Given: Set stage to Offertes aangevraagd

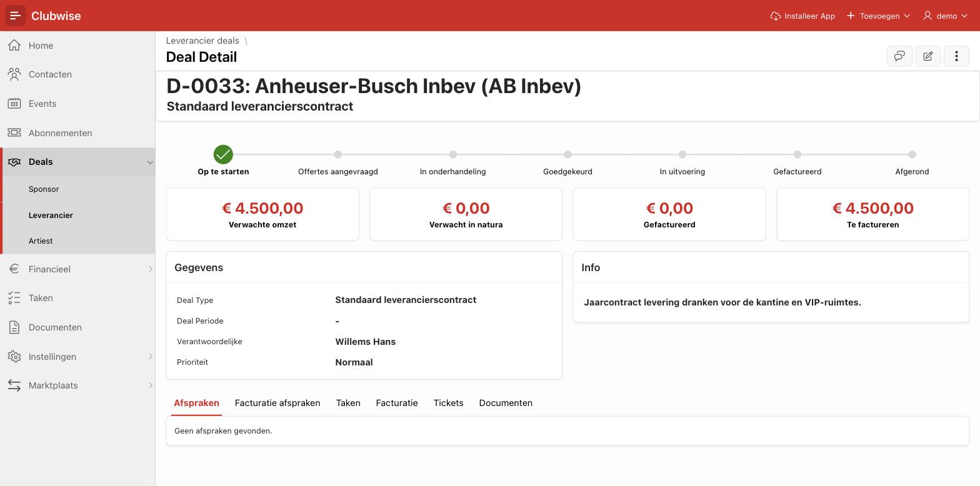Looking at the screenshot, I should coord(338,154).
